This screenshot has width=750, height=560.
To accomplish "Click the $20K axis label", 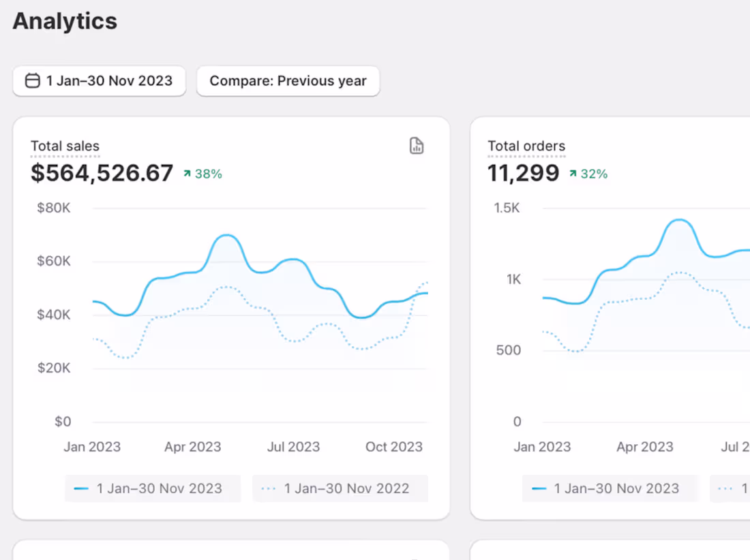I will 54,368.
